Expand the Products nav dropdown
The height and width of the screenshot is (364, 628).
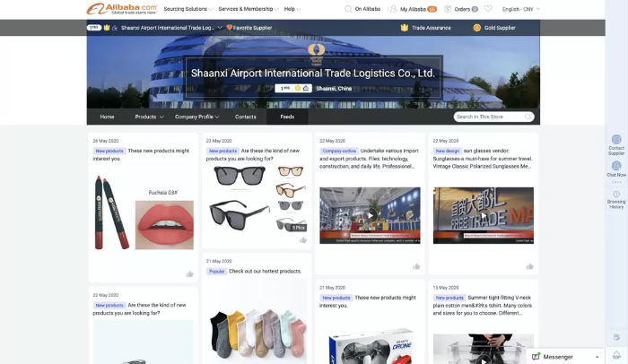pos(161,117)
